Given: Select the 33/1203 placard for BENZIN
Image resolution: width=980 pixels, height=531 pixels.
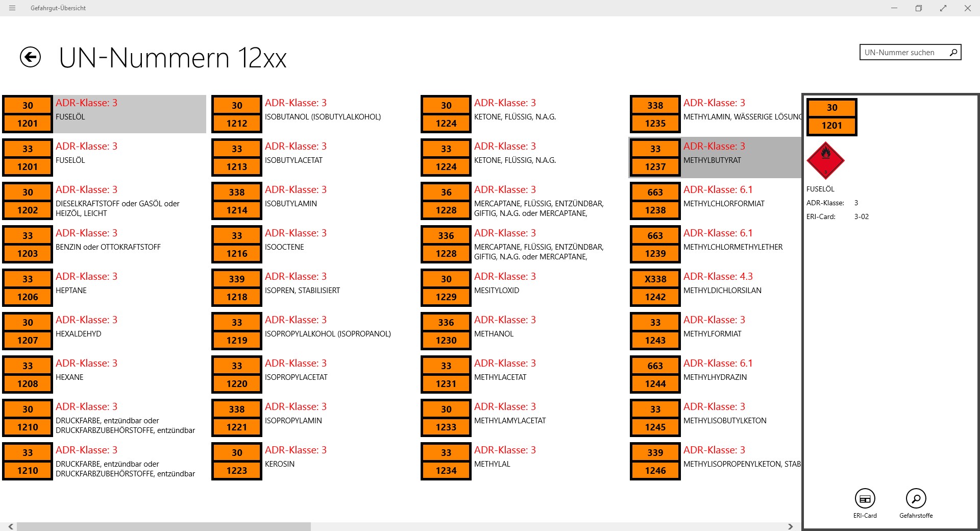Looking at the screenshot, I should [28, 245].
